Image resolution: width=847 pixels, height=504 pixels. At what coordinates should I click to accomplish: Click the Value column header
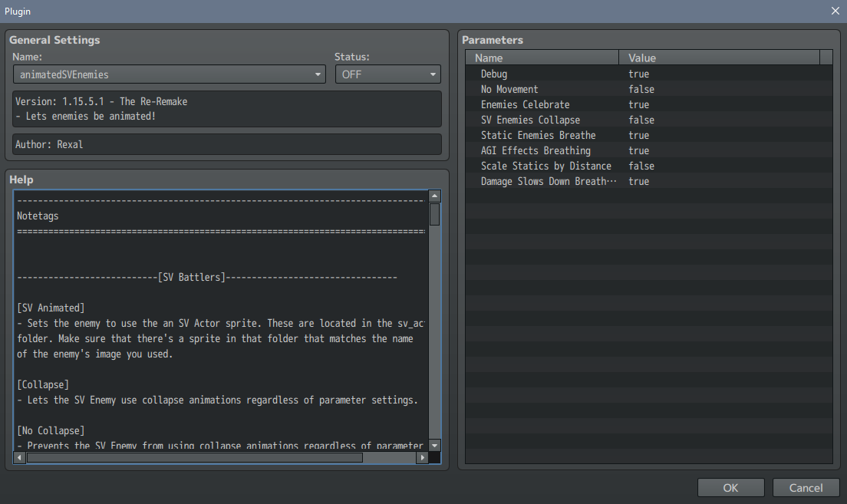[x=719, y=58]
